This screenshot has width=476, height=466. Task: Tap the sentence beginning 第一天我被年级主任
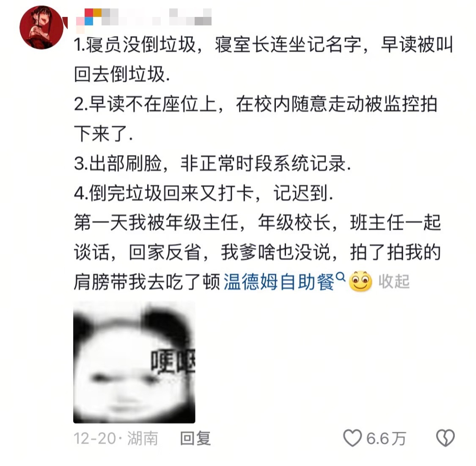coord(257,237)
